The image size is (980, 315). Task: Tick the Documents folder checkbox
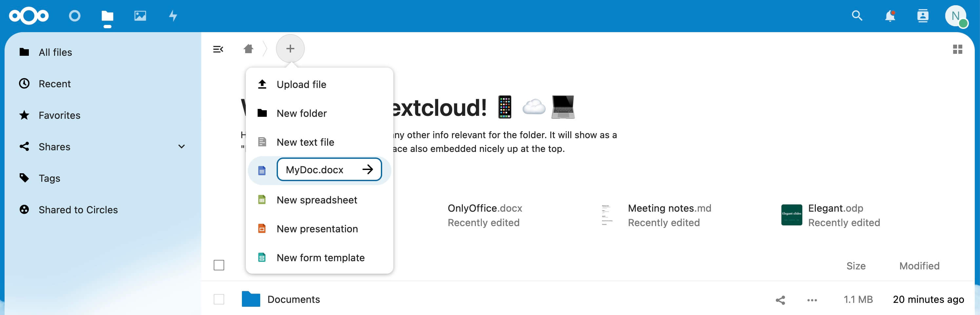pyautogui.click(x=219, y=299)
